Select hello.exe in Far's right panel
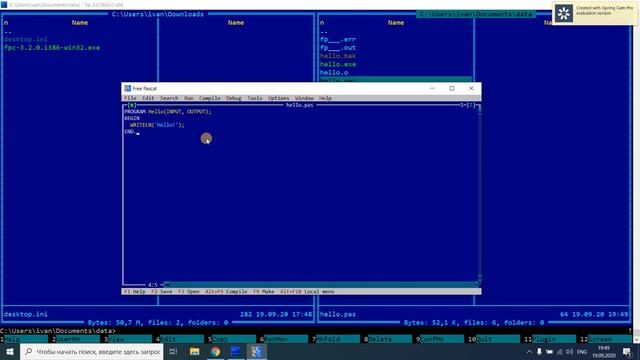640x360 pixels. (338, 64)
